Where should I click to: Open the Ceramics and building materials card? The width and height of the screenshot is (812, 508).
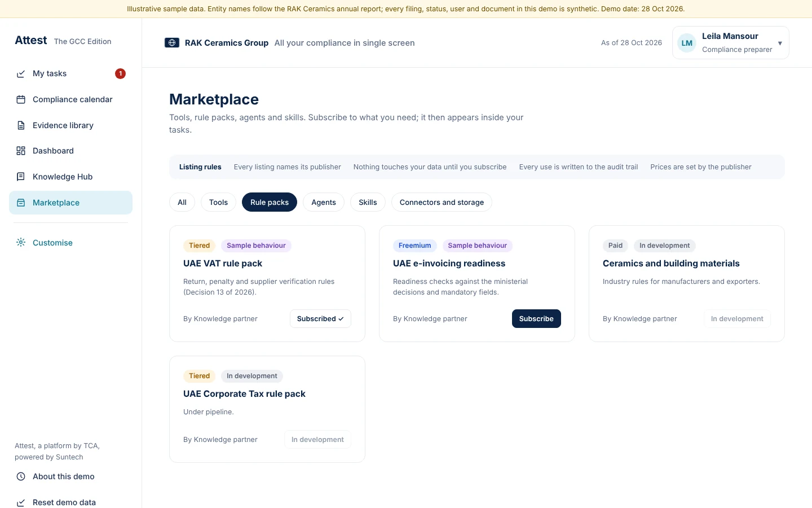coord(687,283)
